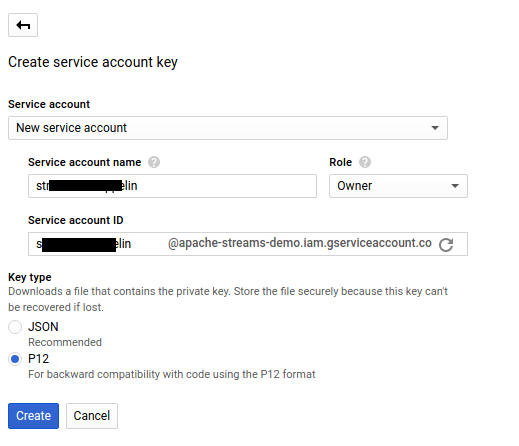Viewport: 519px width, 446px height.
Task: Cancel the service account key creation
Action: click(x=92, y=416)
